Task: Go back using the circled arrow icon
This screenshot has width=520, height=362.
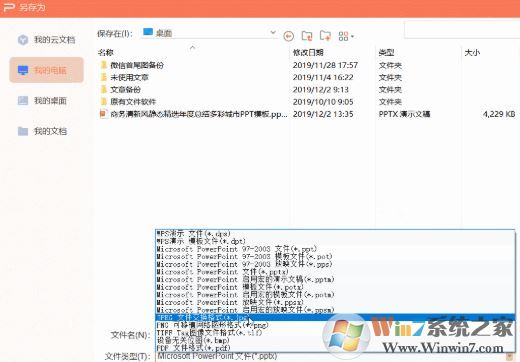Action: pos(289,36)
